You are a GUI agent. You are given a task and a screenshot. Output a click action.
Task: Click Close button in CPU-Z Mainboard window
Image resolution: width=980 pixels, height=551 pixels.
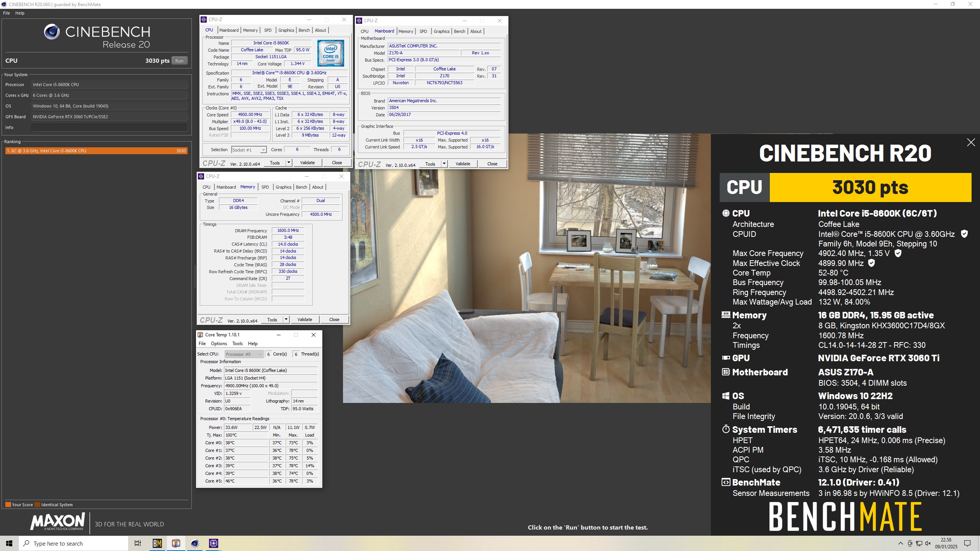[x=492, y=164]
